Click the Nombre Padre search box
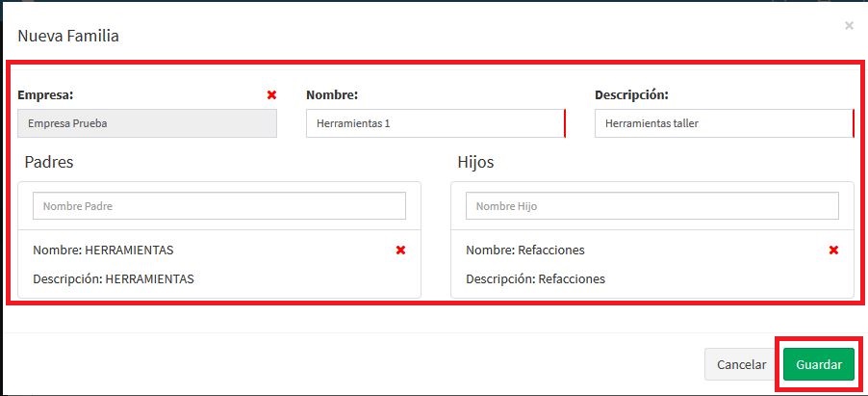The width and height of the screenshot is (868, 396). (x=219, y=206)
